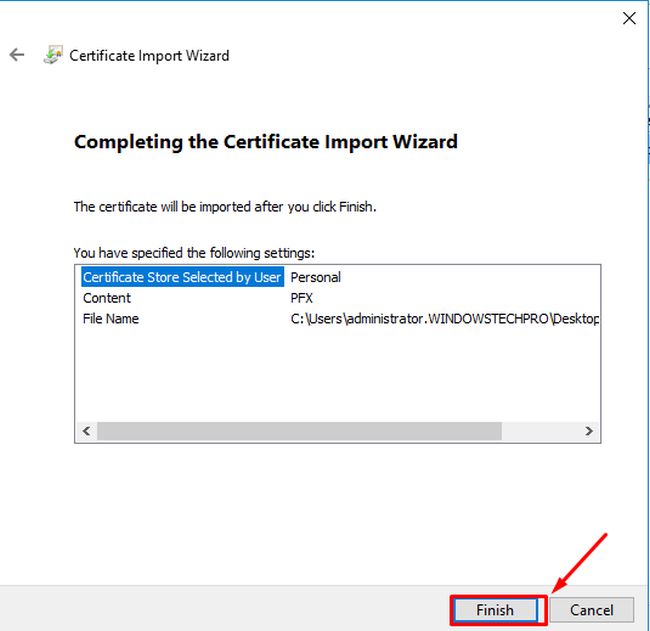Select the Content row label
The height and width of the screenshot is (631, 650).
pyautogui.click(x=107, y=298)
